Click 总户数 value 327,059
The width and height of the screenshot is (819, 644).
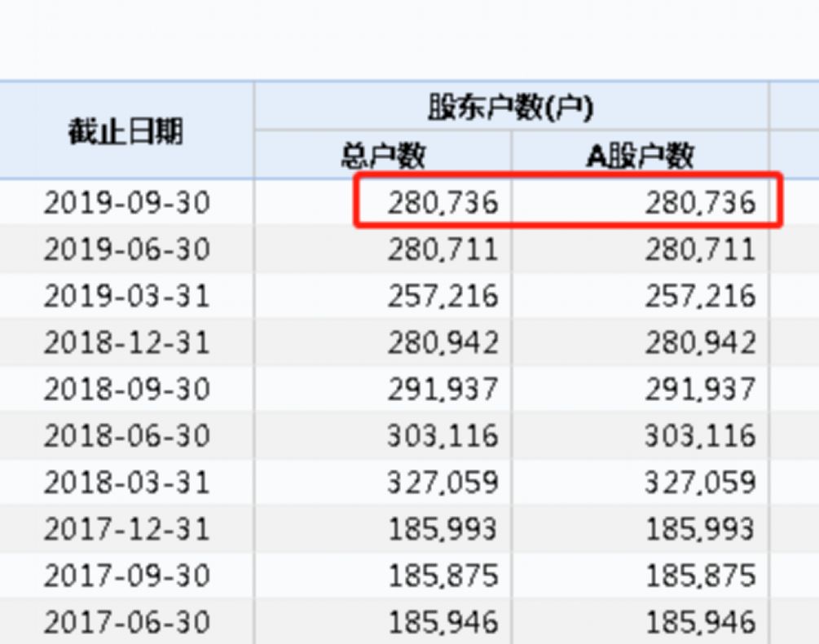(443, 482)
